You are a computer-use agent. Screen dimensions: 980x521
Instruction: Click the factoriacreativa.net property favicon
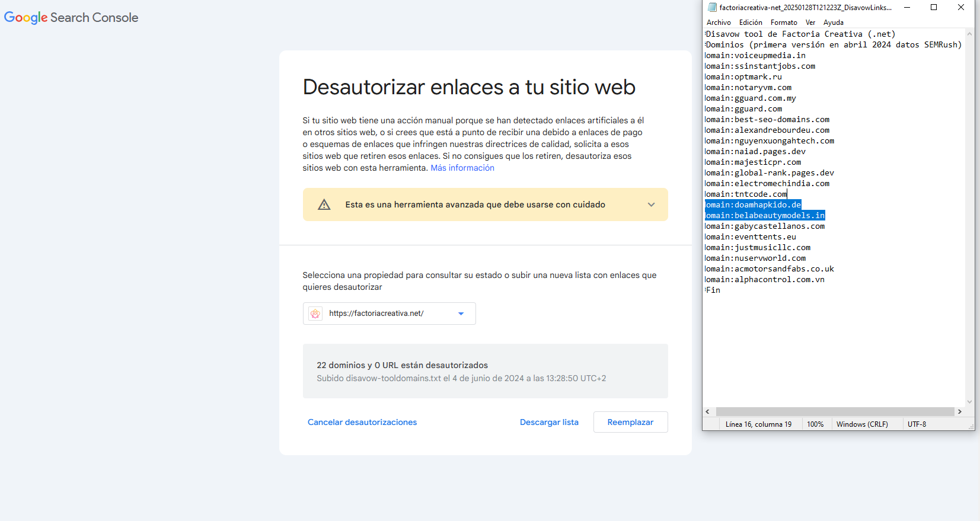(x=315, y=314)
